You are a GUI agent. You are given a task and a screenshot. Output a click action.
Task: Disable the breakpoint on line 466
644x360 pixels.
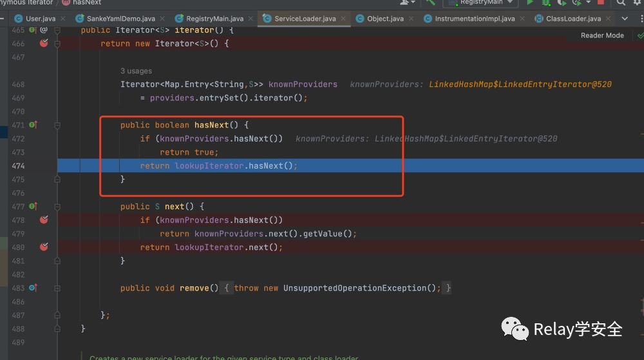click(x=44, y=44)
